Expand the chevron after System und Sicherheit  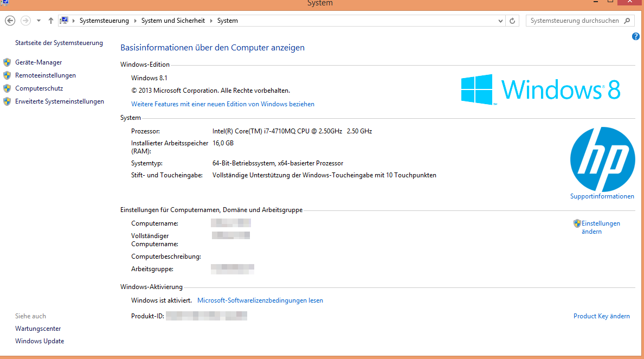(211, 21)
